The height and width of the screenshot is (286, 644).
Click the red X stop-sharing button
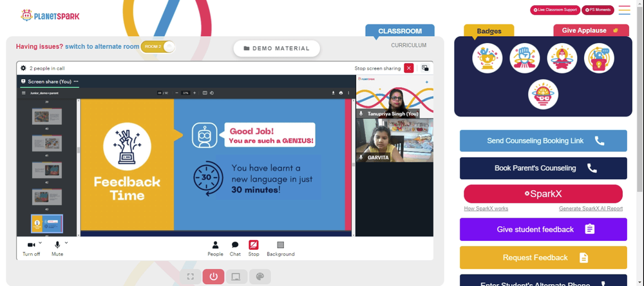click(x=409, y=68)
